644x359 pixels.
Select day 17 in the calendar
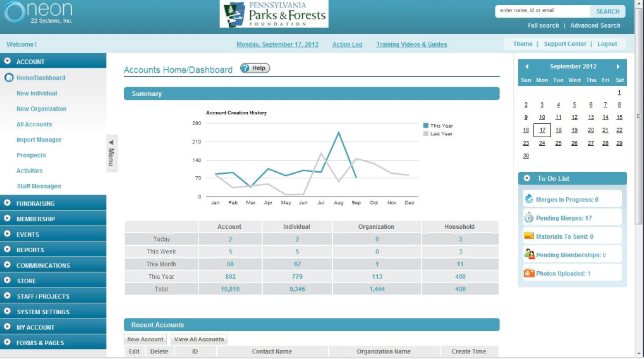coord(542,130)
